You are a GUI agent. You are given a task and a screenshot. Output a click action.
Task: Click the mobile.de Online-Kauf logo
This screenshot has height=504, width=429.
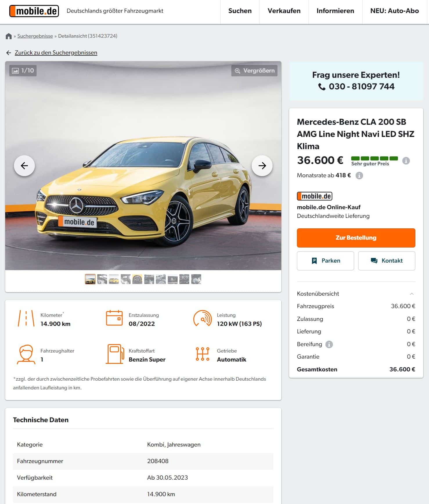[x=315, y=196]
